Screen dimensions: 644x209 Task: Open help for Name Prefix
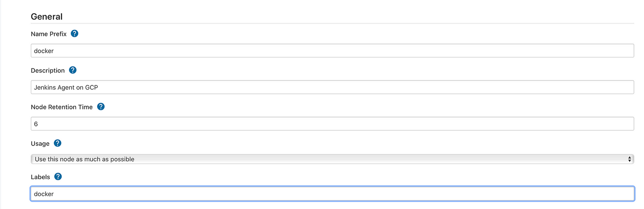coord(75,34)
